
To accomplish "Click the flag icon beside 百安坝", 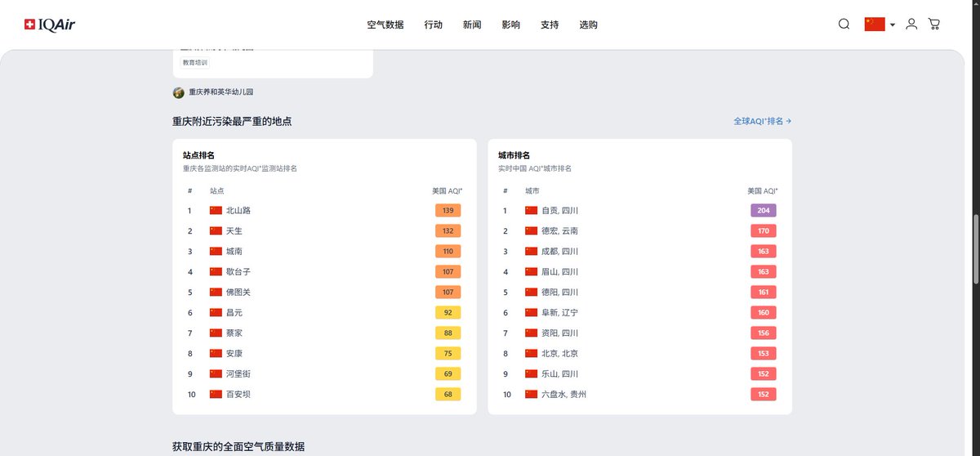I will click(x=216, y=394).
